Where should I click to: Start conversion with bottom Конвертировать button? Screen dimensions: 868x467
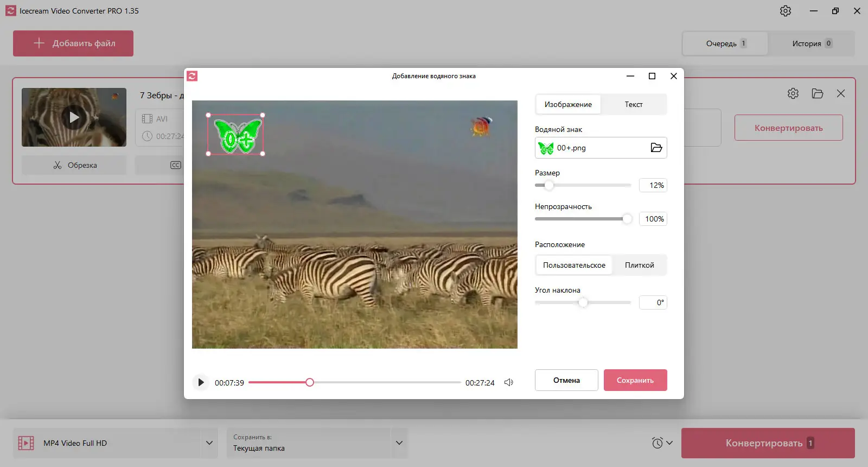(768, 443)
